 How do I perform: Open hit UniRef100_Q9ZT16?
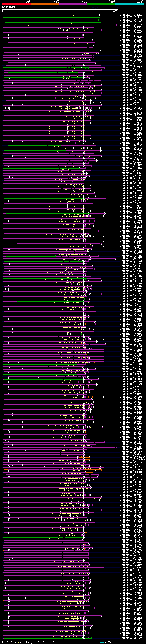click(x=131, y=17)
